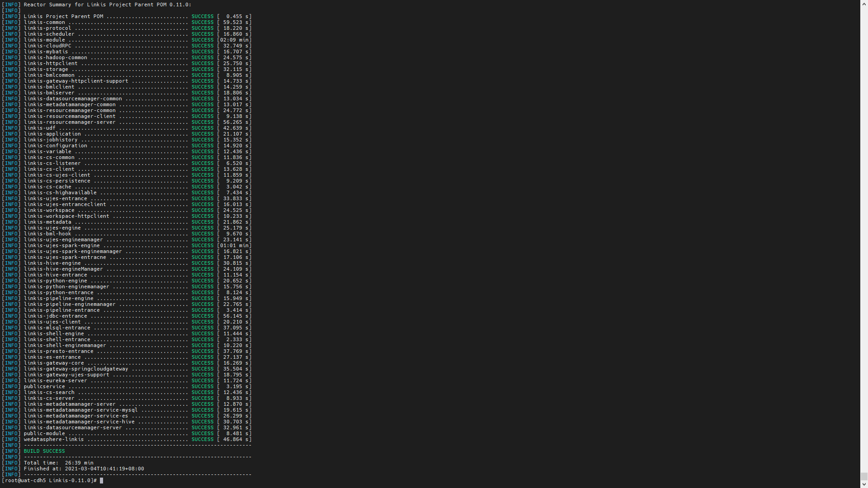The width and height of the screenshot is (868, 488).
Task: Click the 'linkis-bmlserver' module name
Action: (49, 93)
